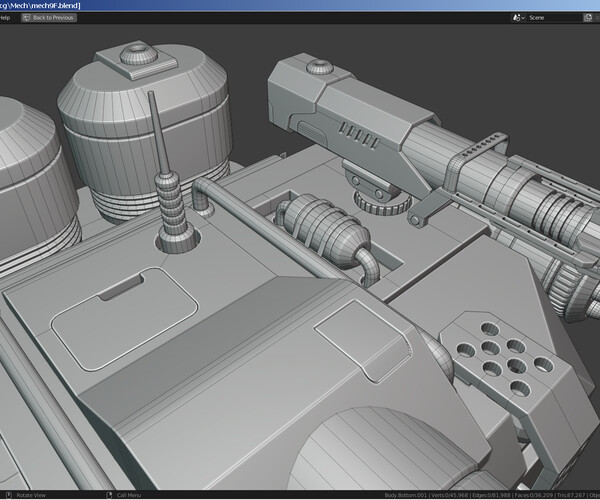Click the Call Menu status bar label

click(x=129, y=495)
